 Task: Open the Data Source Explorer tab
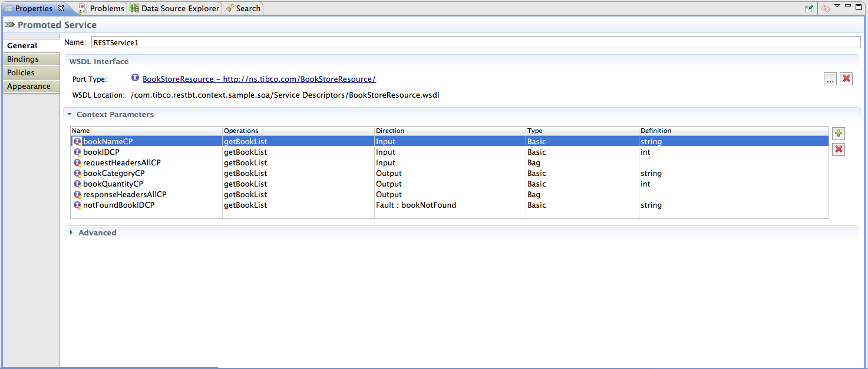point(174,8)
